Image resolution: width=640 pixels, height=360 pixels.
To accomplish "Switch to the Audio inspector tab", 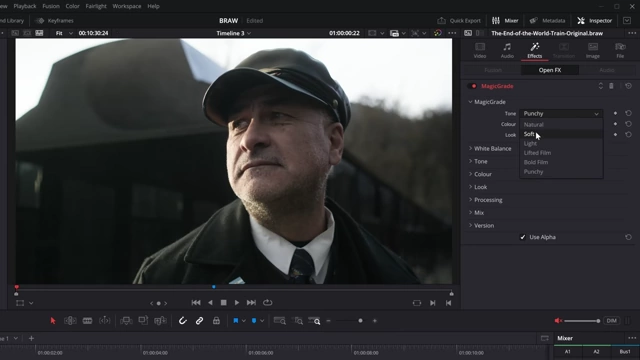I will [x=507, y=51].
